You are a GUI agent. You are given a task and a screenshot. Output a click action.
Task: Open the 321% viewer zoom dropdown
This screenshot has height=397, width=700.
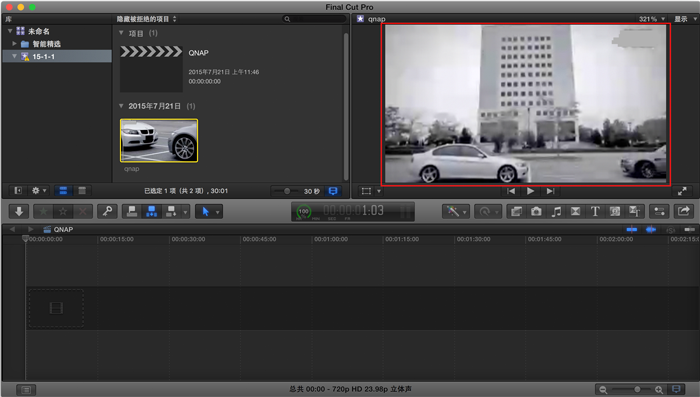652,19
